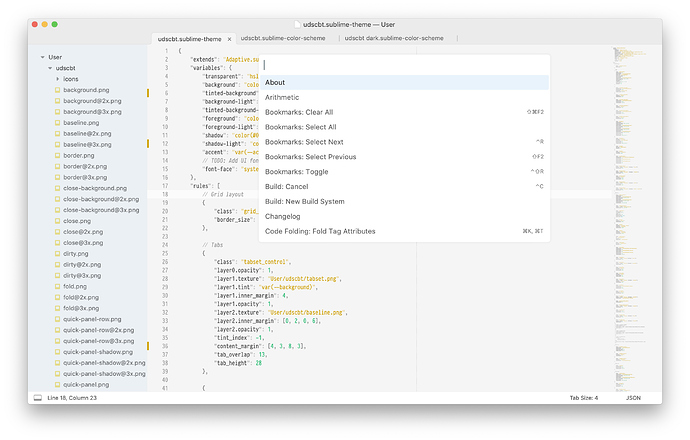Click "tab_height" key in the code
This screenshot has height=440, width=690.
pyautogui.click(x=232, y=363)
